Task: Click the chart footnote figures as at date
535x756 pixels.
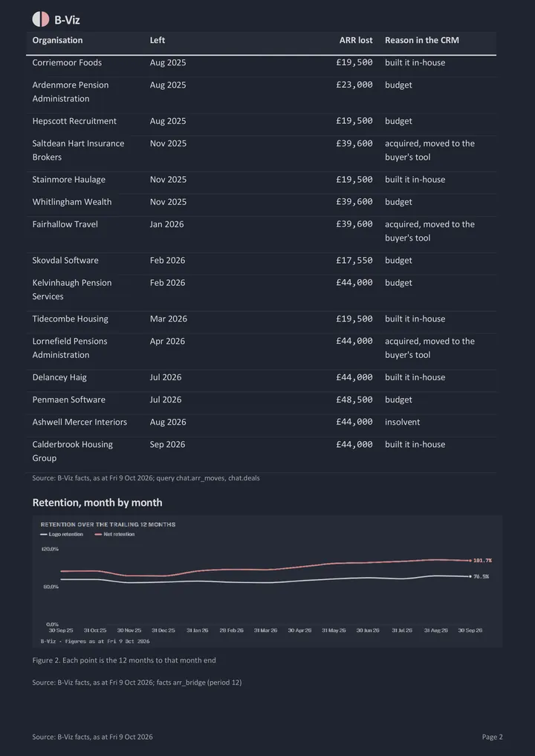Action: 95,641
